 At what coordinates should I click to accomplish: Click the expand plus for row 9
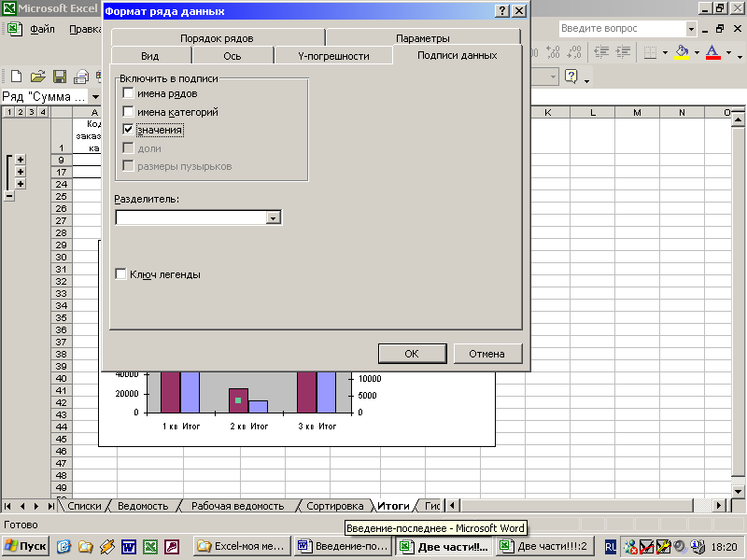(x=21, y=160)
